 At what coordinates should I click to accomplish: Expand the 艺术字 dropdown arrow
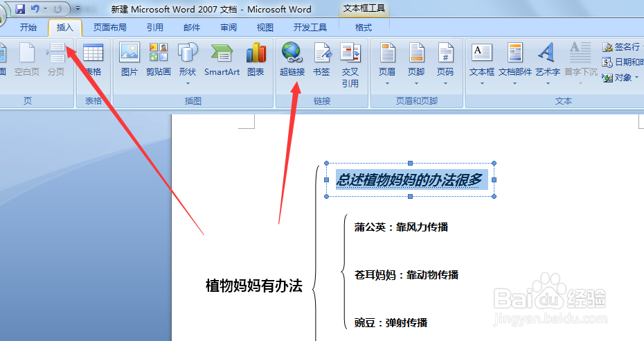point(548,83)
